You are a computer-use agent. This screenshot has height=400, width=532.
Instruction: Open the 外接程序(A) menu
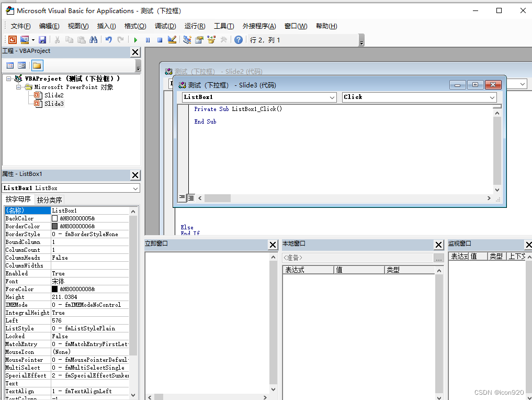259,26
